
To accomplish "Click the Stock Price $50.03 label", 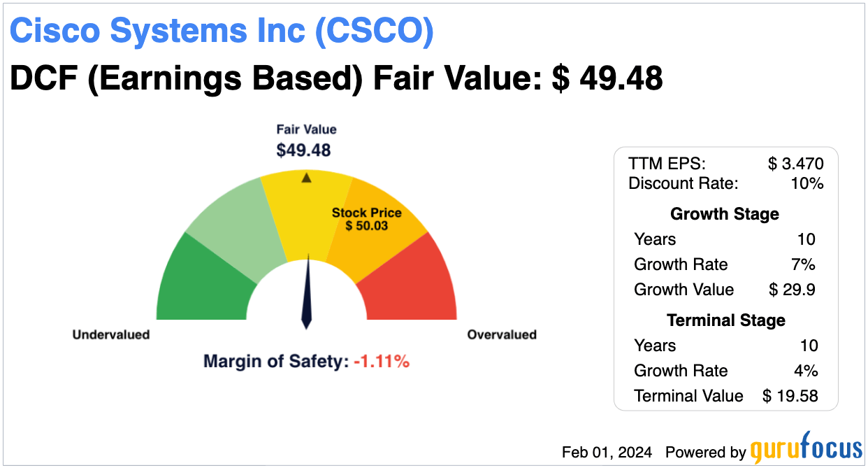I will (367, 219).
